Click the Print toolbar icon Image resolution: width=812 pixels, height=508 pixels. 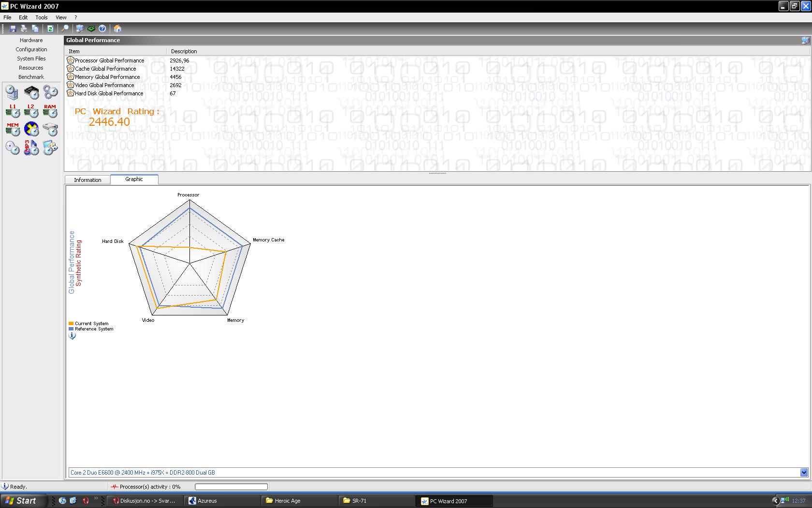point(24,29)
